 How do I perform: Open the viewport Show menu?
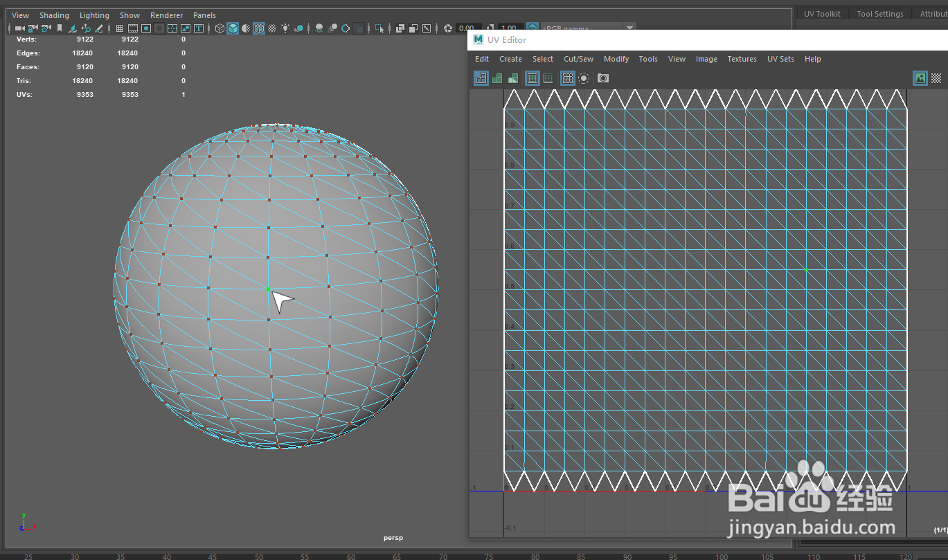[x=129, y=15]
